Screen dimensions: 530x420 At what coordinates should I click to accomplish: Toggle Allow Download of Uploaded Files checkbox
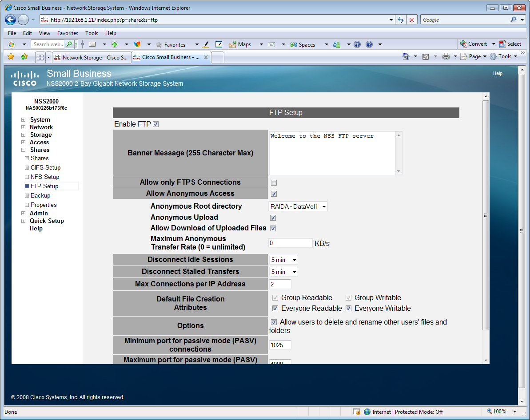point(273,228)
